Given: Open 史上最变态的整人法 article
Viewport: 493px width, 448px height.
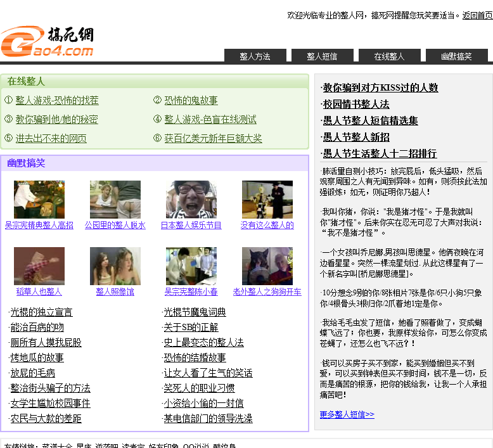Looking at the screenshot, I should click(x=204, y=342).
